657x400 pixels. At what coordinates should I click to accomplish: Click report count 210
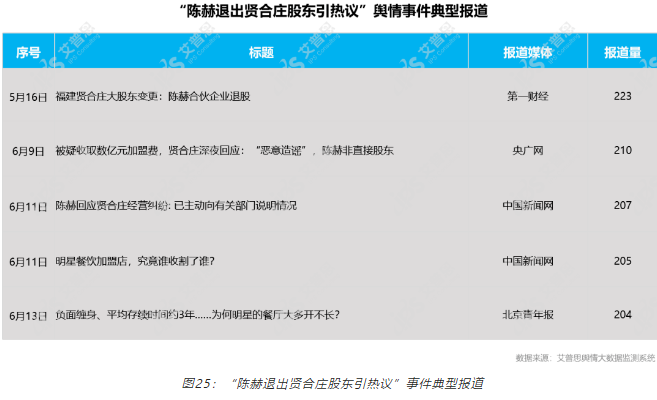click(x=622, y=150)
